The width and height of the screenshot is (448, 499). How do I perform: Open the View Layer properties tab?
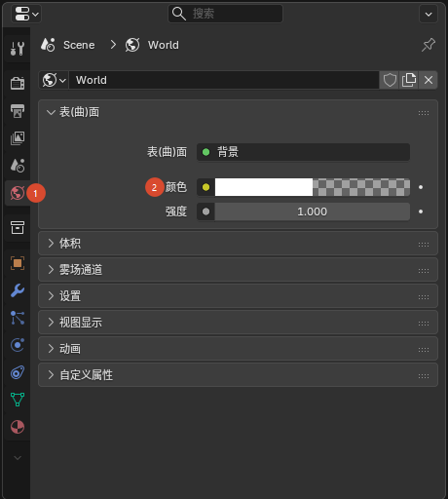(18, 138)
